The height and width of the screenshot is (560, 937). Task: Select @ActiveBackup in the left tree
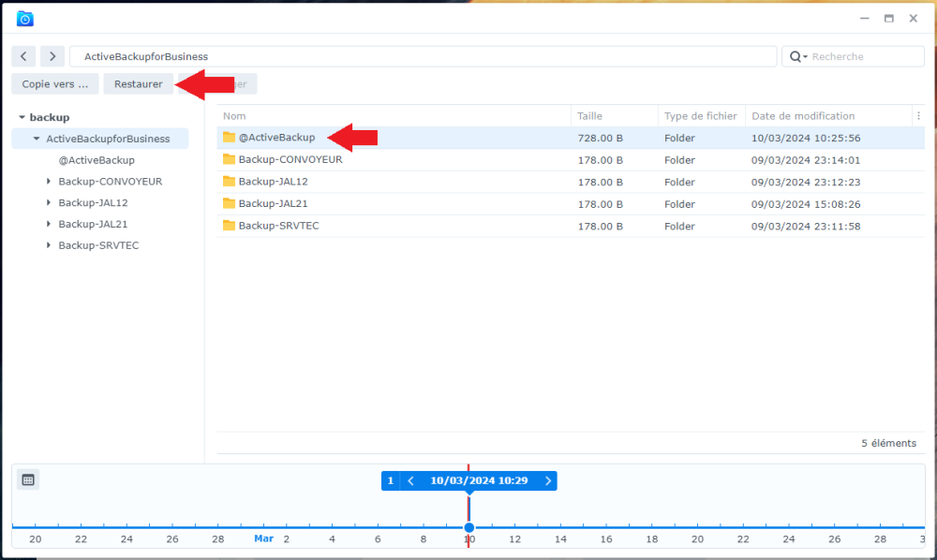[x=97, y=160]
